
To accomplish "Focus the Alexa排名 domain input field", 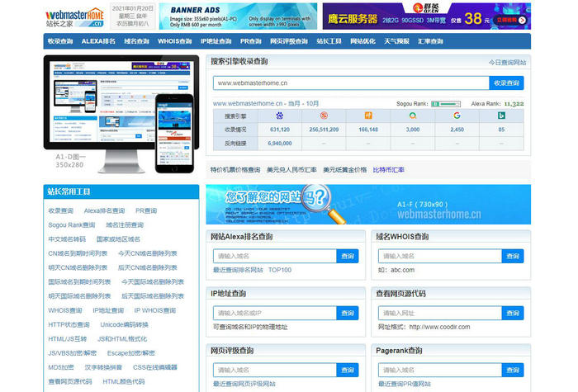I will tap(275, 256).
